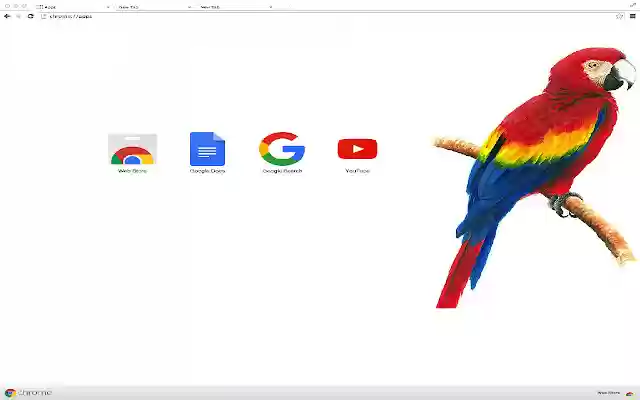The height and width of the screenshot is (400, 640).
Task: Launch the YouTube app
Action: click(x=357, y=155)
